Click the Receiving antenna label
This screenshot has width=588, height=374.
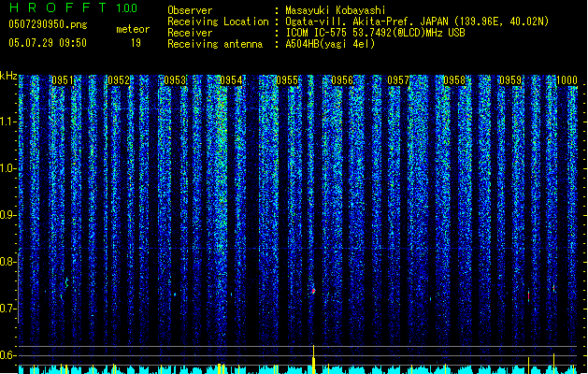coord(215,44)
